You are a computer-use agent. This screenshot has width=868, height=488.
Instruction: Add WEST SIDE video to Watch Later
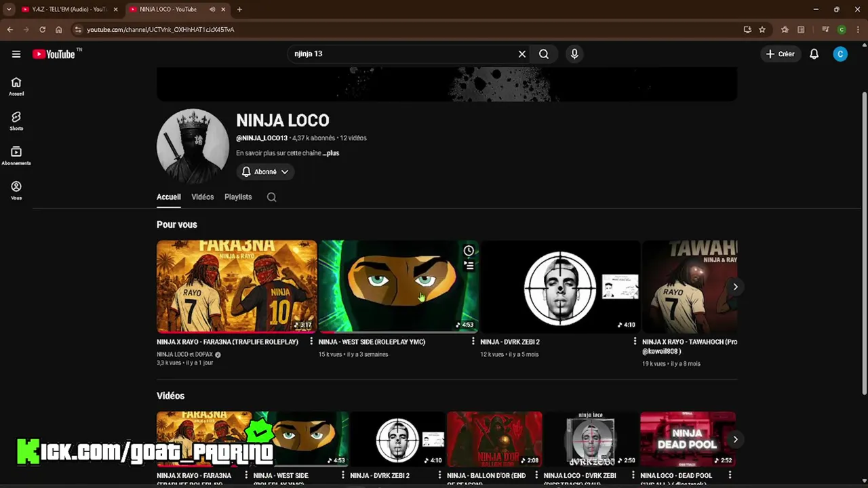point(469,251)
